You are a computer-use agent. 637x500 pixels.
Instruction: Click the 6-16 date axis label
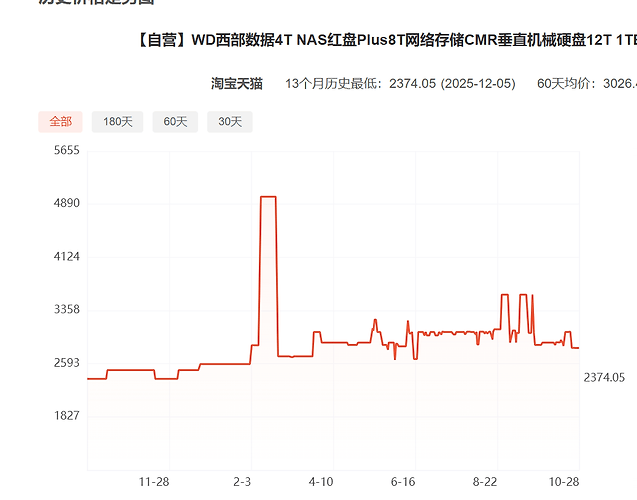[403, 482]
